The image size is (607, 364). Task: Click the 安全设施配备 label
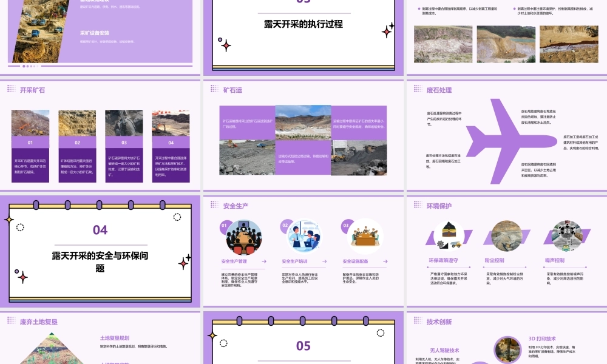pos(355,261)
